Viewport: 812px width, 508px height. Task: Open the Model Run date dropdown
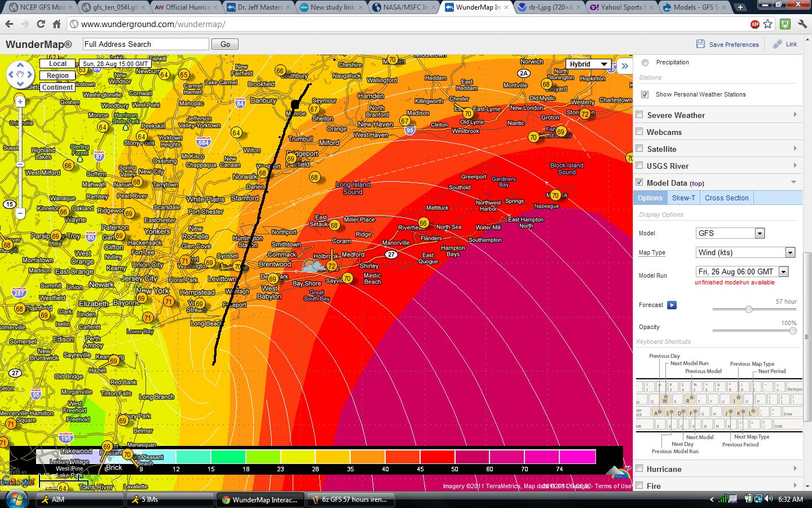pyautogui.click(x=742, y=271)
